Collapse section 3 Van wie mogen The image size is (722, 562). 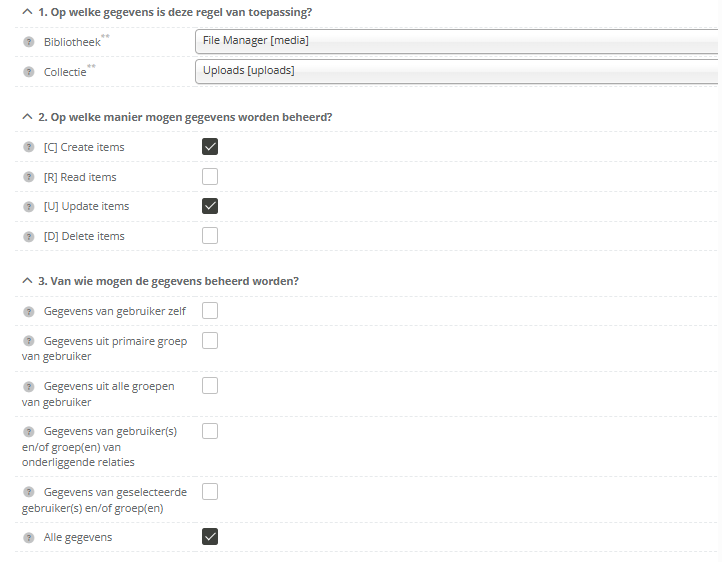tap(26, 281)
